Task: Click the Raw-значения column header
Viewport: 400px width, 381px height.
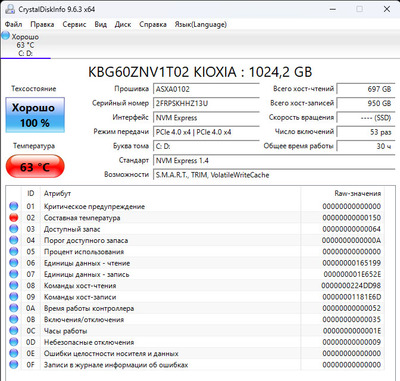Action: click(x=358, y=194)
